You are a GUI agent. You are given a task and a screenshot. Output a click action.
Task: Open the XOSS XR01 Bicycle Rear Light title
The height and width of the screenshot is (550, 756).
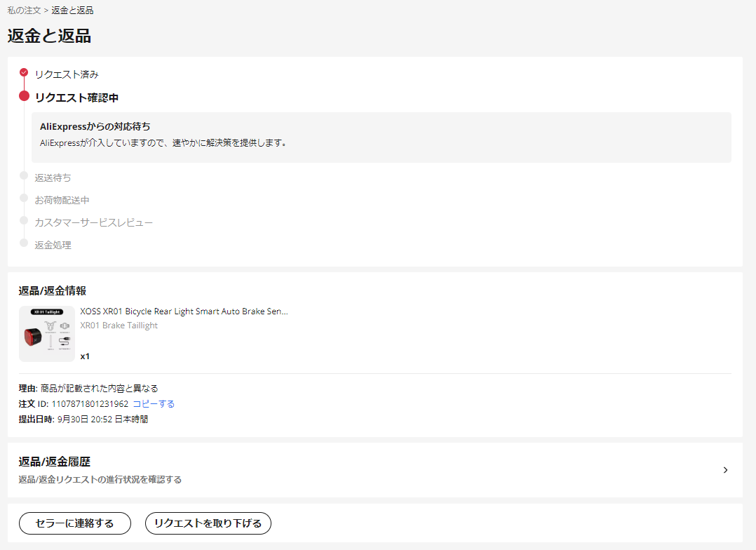[184, 311]
